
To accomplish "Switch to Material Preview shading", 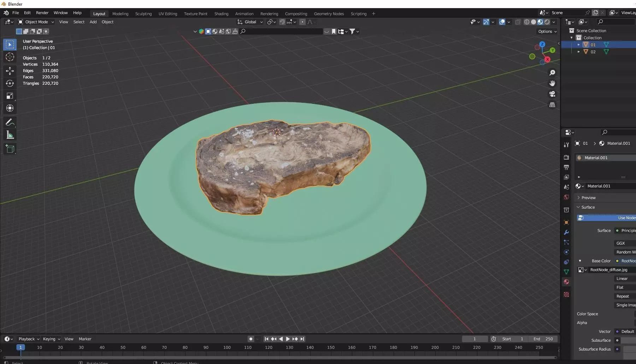I will tap(540, 22).
